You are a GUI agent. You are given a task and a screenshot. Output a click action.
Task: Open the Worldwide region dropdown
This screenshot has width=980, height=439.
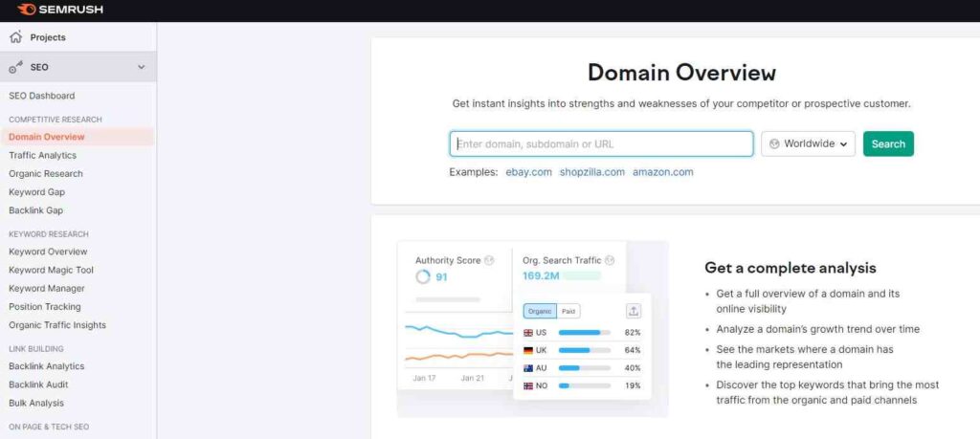coord(808,143)
